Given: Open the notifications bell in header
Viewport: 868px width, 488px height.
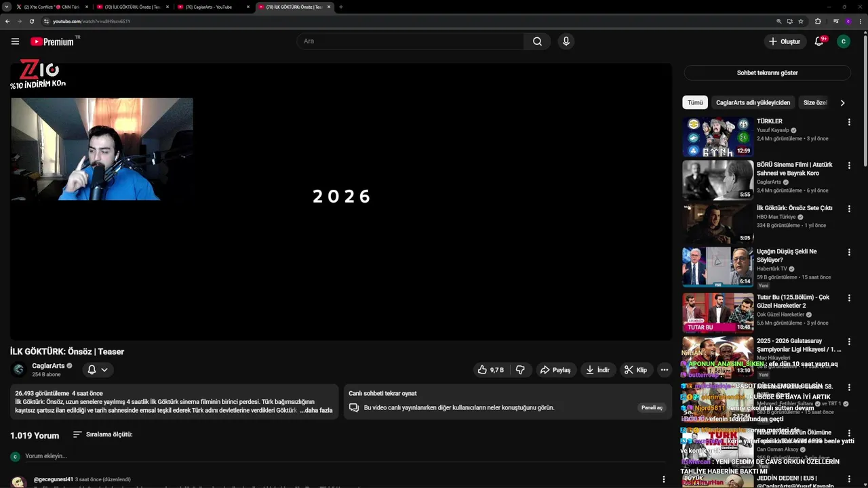Looking at the screenshot, I should [x=819, y=41].
